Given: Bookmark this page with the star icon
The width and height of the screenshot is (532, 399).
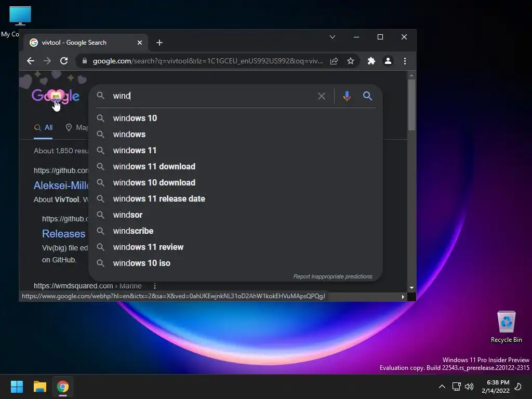Looking at the screenshot, I should (351, 61).
